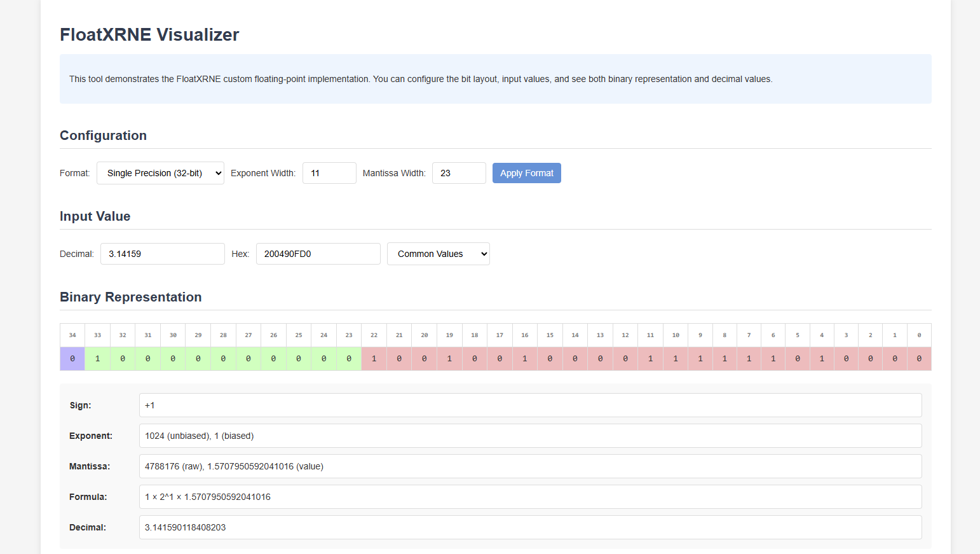Screen dimensions: 980x554
Task: Click the Apply Format button
Action: [526, 173]
